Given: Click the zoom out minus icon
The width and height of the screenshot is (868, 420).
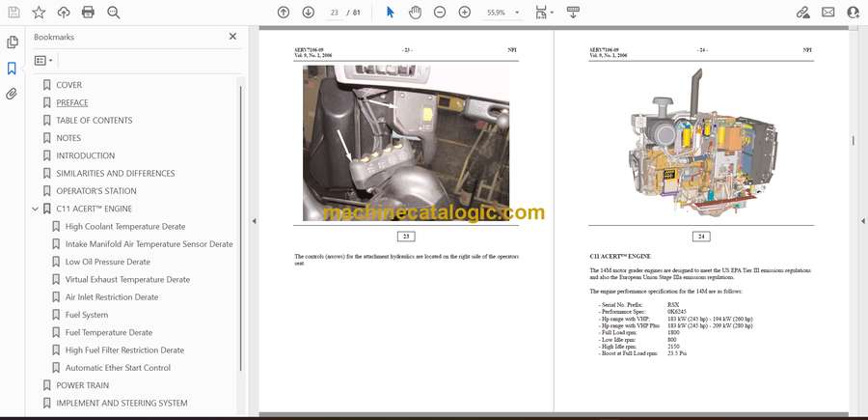Looking at the screenshot, I should point(440,13).
